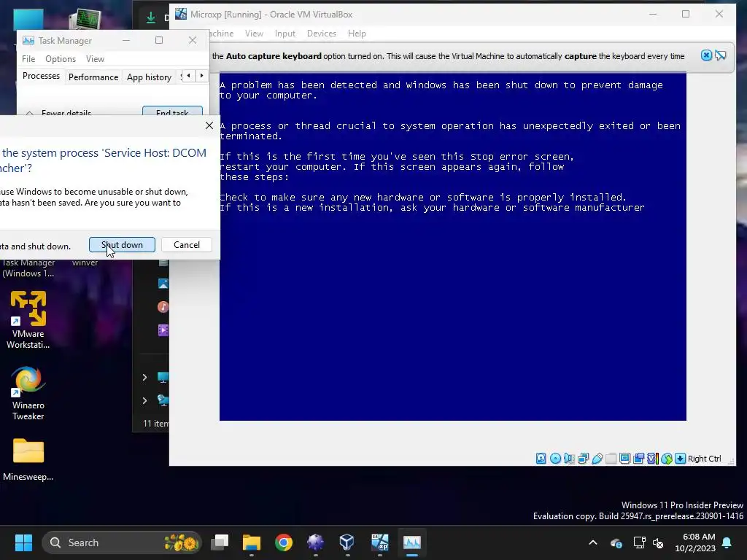Show hidden tray icons chevron
The image size is (747, 560).
593,542
